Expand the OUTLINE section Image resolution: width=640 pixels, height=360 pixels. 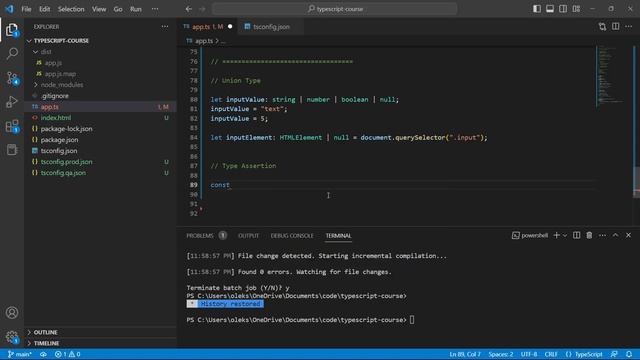point(45,332)
